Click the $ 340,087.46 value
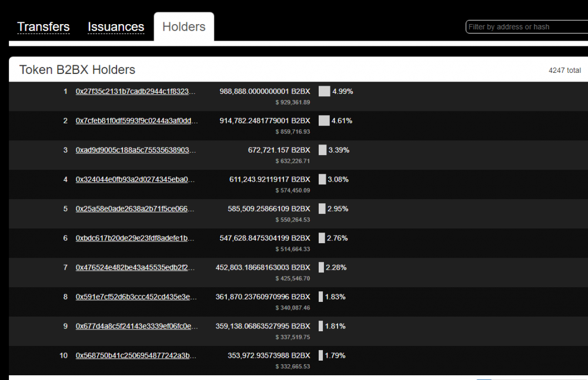The width and height of the screenshot is (588, 380). coord(293,308)
